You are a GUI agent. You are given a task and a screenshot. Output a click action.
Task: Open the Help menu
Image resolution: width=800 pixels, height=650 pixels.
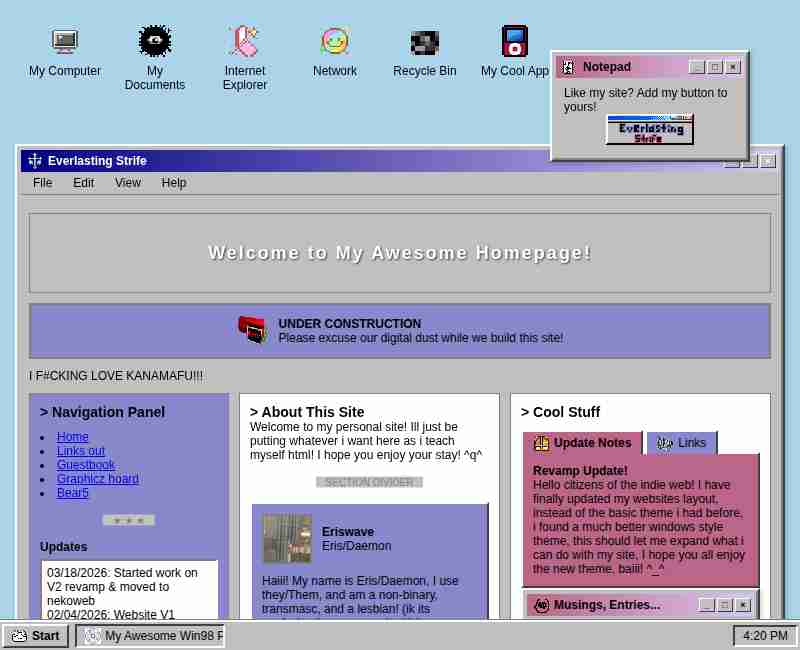tap(174, 183)
